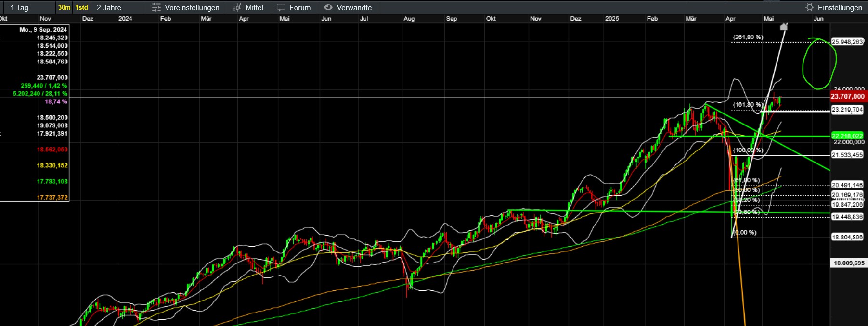Click the green indicator value 17.793,108

(52, 181)
